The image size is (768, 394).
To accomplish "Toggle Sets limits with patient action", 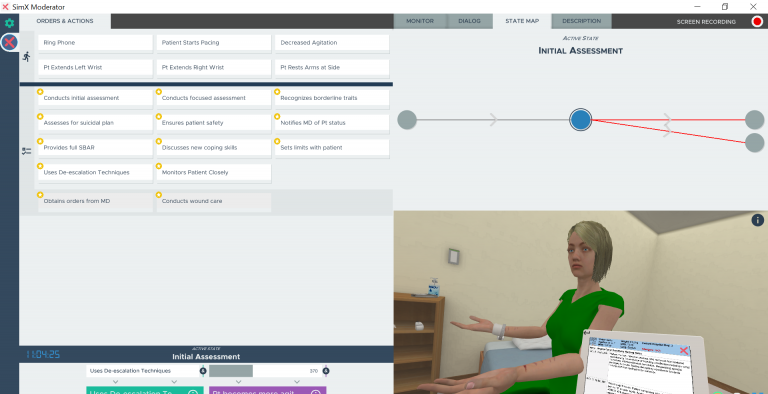I will coord(332,148).
